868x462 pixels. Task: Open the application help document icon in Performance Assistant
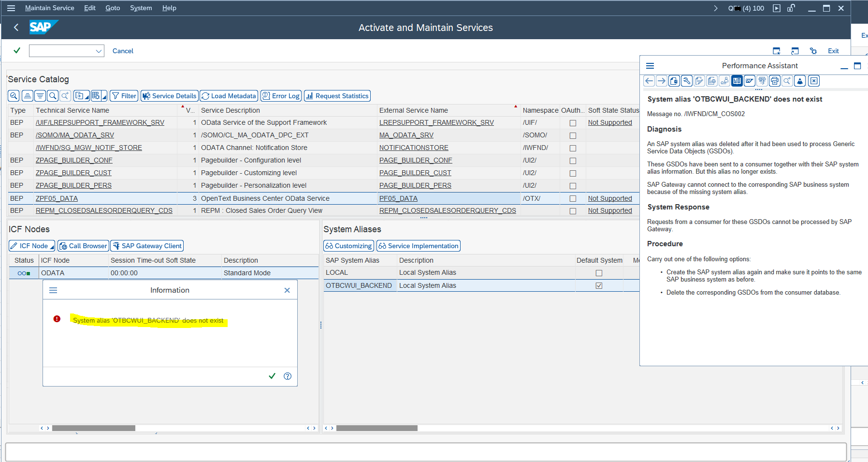pos(674,81)
